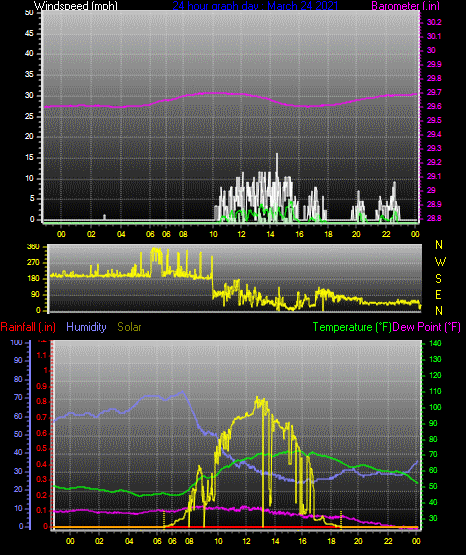
Task: Click 90 on the blue humidity axis
Action: [18, 361]
